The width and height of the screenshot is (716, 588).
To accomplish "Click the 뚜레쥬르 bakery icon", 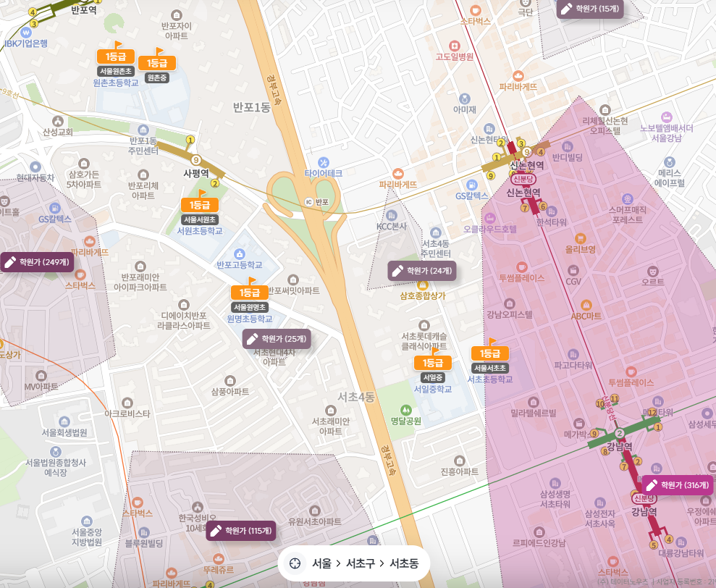I will coord(218,559).
